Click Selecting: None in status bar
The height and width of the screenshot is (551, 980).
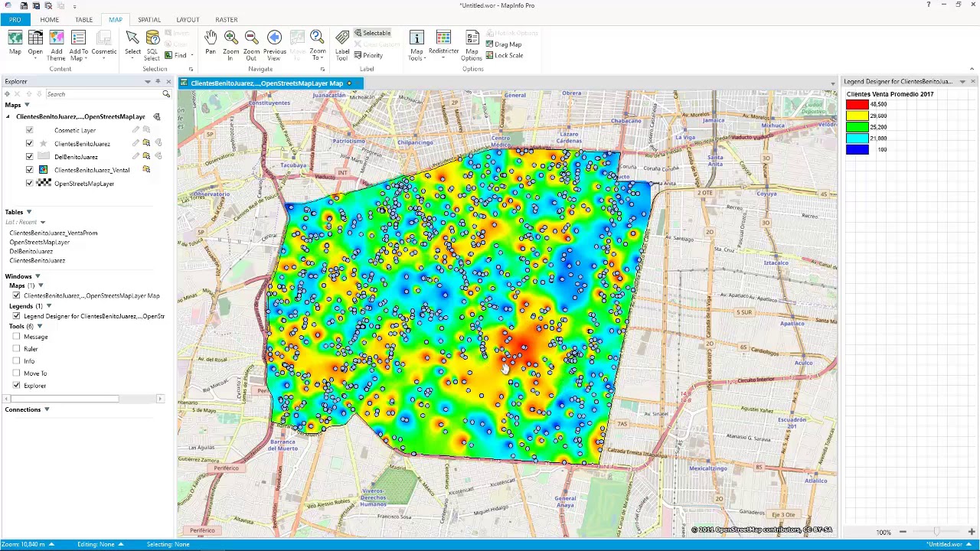pos(168,544)
